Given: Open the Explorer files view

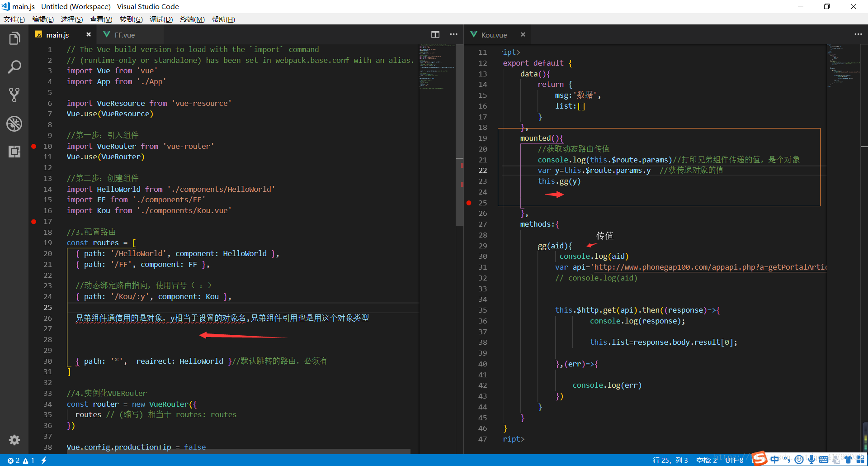Looking at the screenshot, I should [14, 38].
